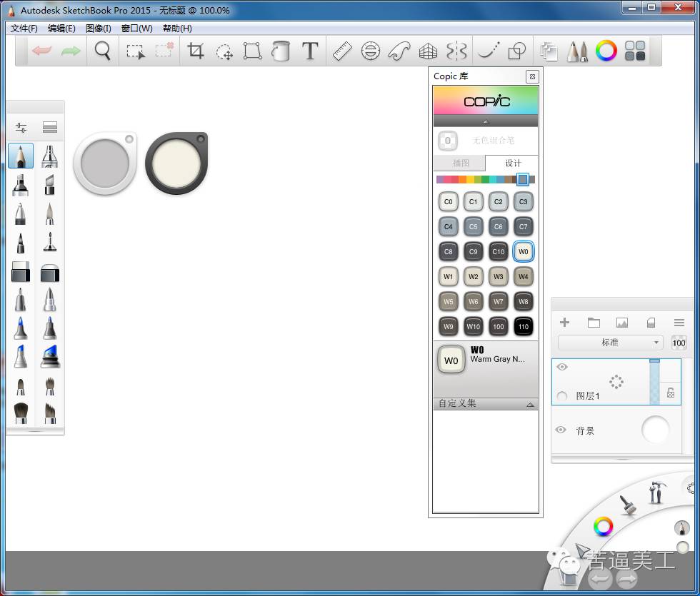
Task: Open the Color Wheel editor
Action: 606,51
